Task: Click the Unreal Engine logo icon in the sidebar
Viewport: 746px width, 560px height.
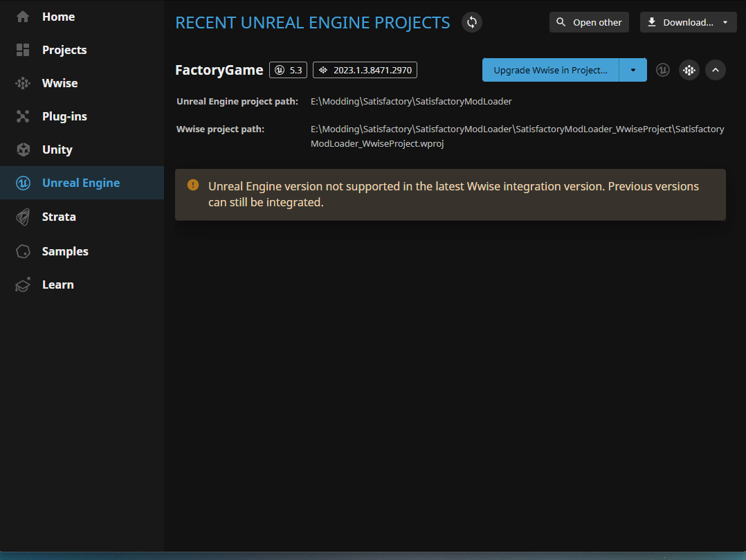Action: (x=23, y=183)
